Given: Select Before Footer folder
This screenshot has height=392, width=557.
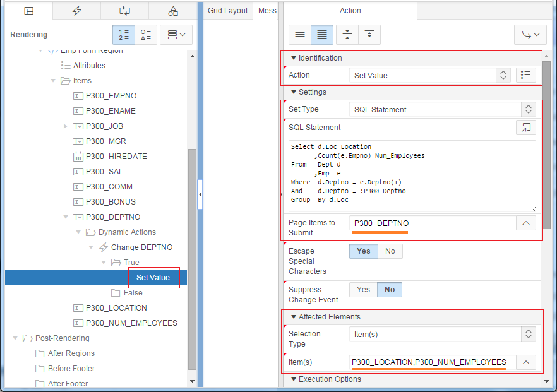Looking at the screenshot, I should [x=71, y=369].
